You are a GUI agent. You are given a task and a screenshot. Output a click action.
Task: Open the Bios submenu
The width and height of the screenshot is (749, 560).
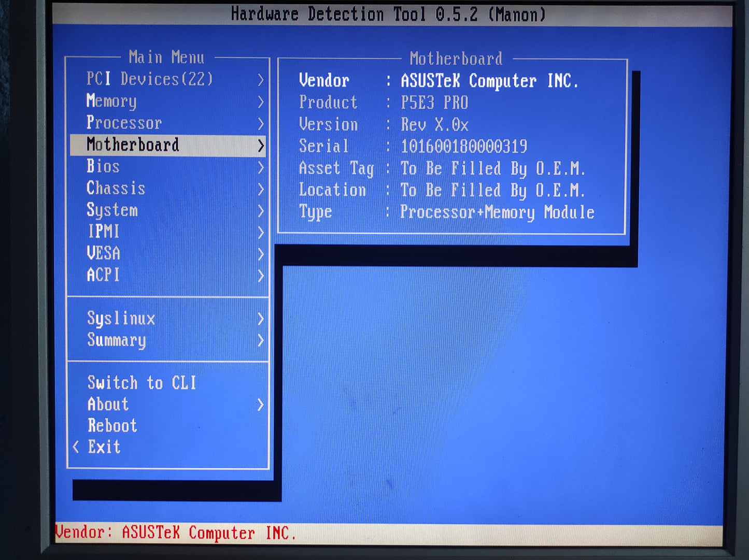103,166
